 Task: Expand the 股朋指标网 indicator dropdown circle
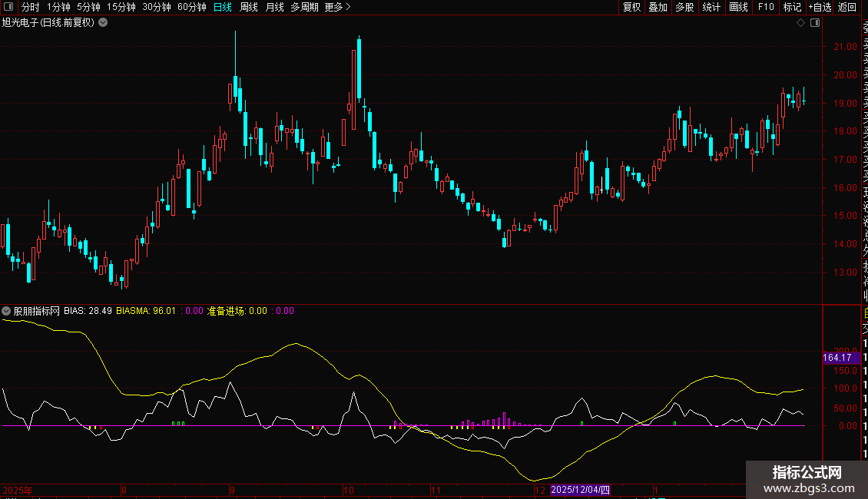click(x=6, y=311)
